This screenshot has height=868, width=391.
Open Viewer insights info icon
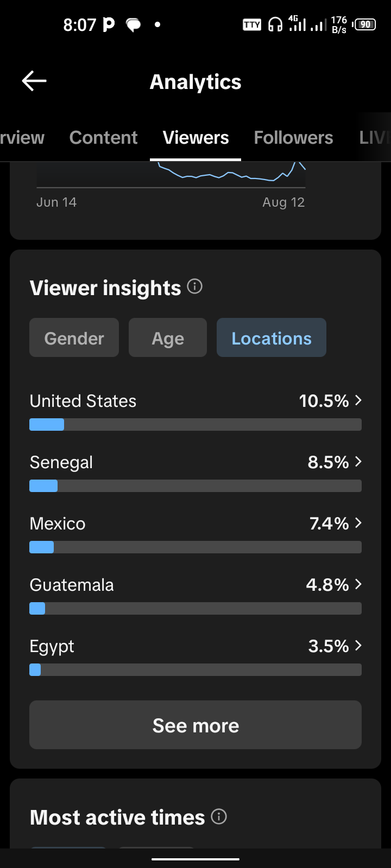(x=195, y=286)
